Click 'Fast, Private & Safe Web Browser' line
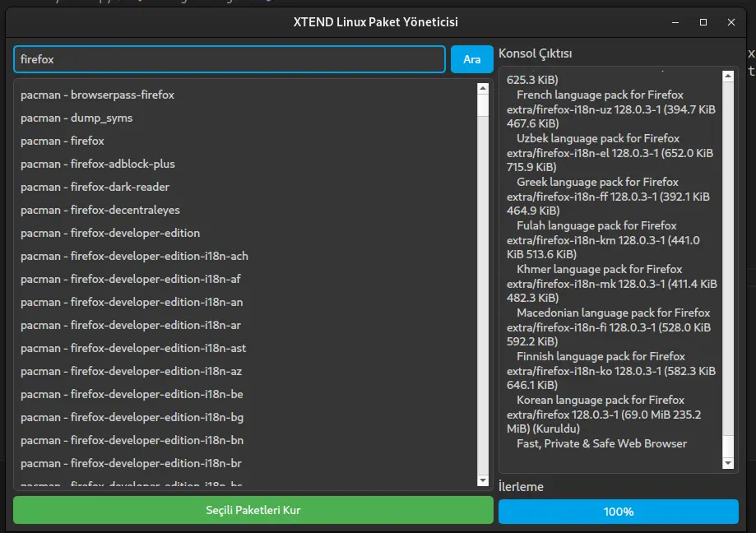Screen dimensions: 756x533 601,444
